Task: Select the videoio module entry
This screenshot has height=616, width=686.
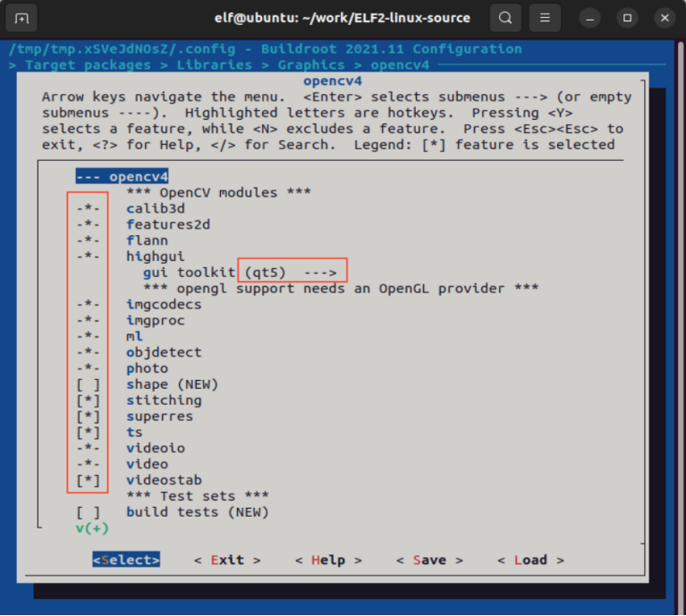Action: pyautogui.click(x=131, y=449)
